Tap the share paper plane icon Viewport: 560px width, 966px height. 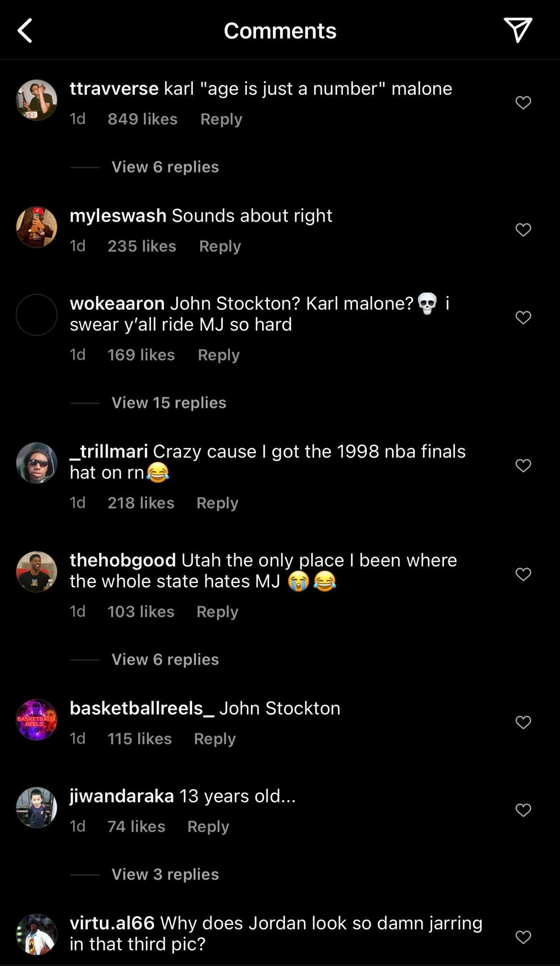click(x=518, y=30)
